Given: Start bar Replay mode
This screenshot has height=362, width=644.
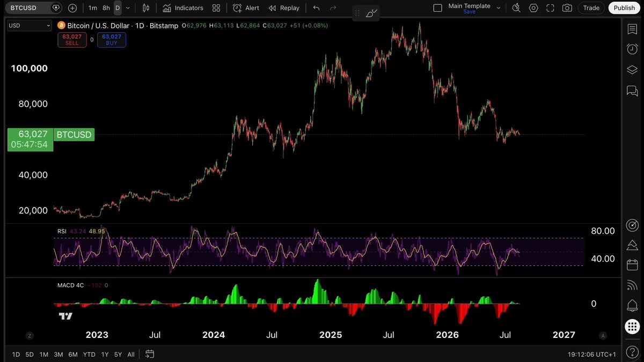Looking at the screenshot, I should tap(284, 8).
